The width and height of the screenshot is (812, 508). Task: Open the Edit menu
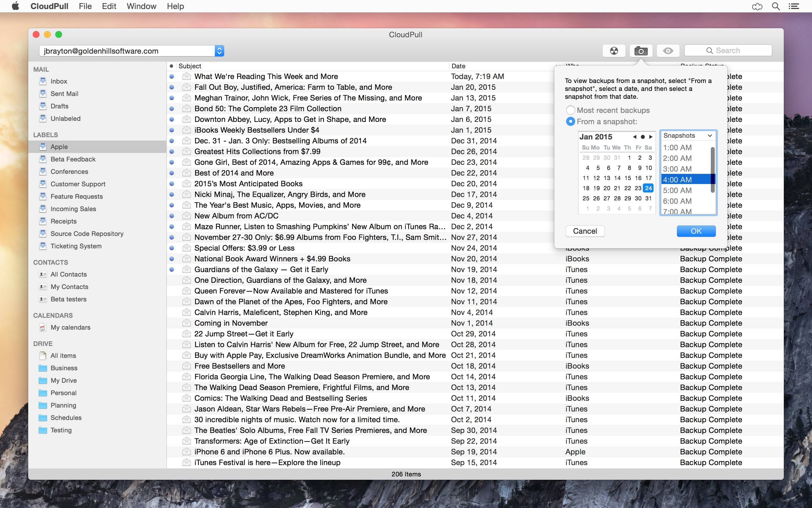click(x=109, y=6)
